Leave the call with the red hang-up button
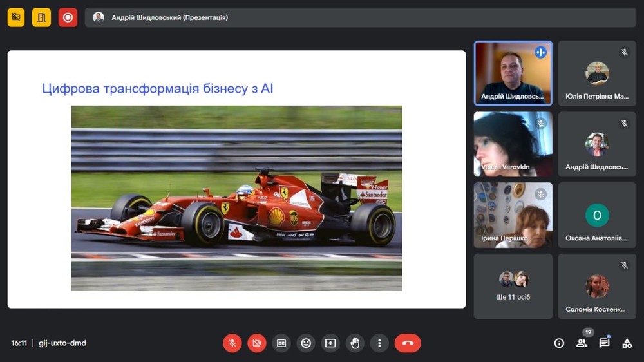The height and width of the screenshot is (362, 644). [x=408, y=343]
